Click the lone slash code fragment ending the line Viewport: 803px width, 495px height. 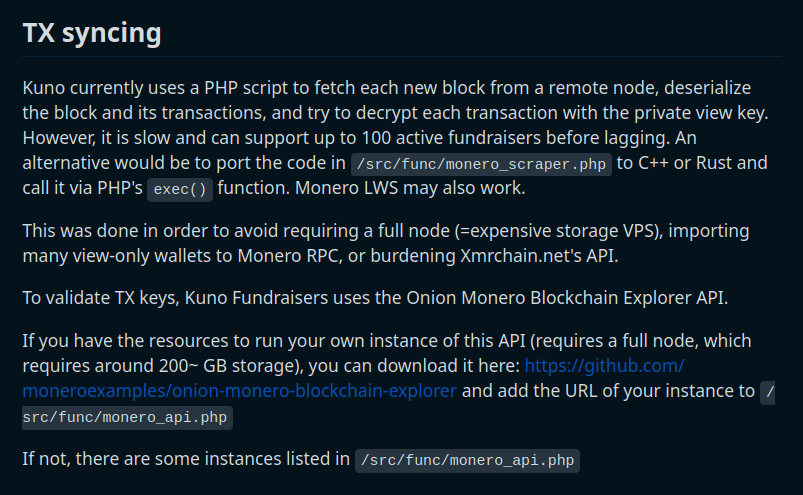pos(768,393)
